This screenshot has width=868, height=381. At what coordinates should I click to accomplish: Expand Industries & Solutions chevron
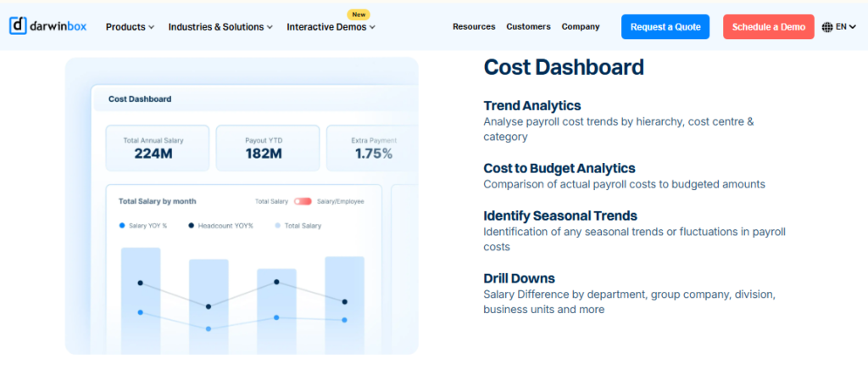[x=270, y=27]
